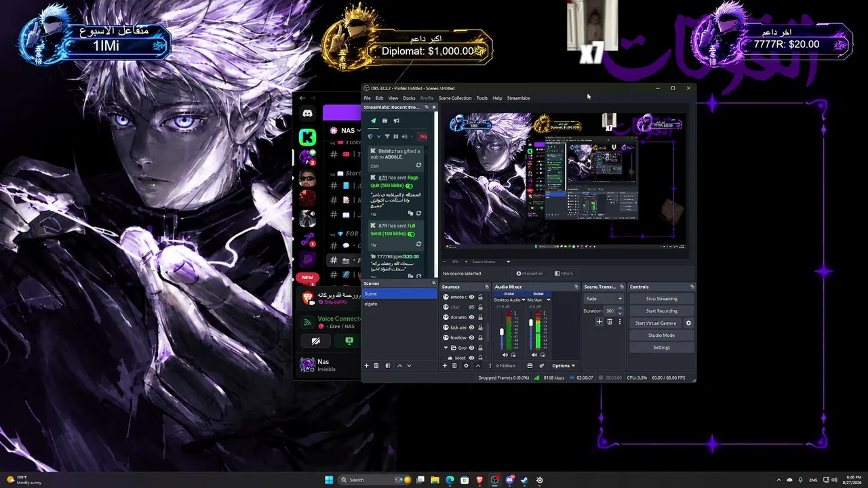Show the hidden chat source
Image resolution: width=868 pixels, height=488 pixels.
472,307
